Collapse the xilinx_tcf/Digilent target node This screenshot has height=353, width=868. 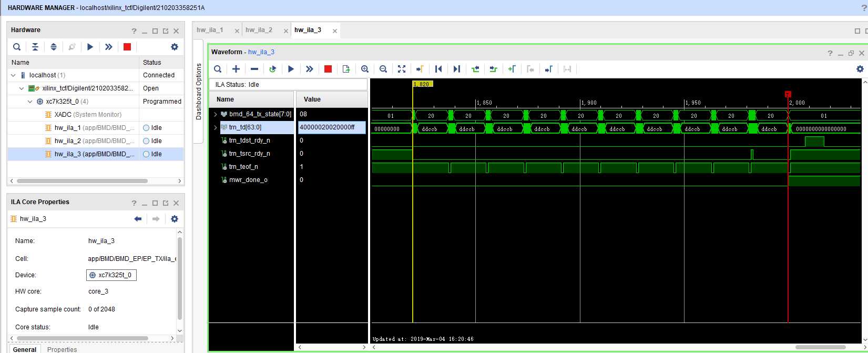click(22, 88)
